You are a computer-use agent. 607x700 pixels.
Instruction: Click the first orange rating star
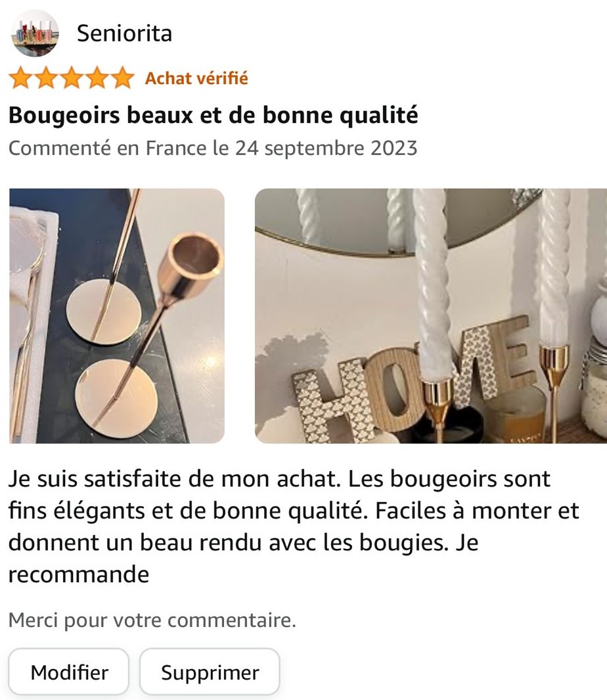(20, 78)
